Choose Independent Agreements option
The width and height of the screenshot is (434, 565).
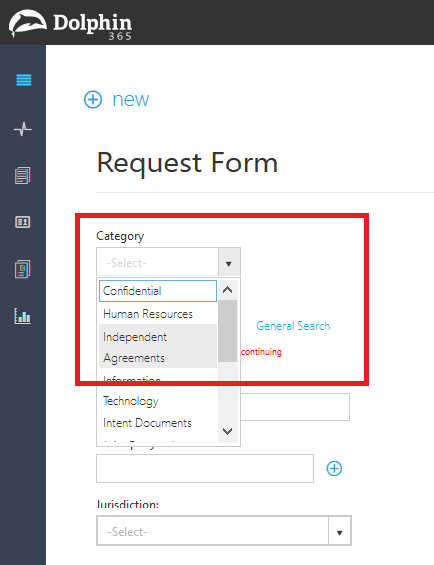coord(158,346)
